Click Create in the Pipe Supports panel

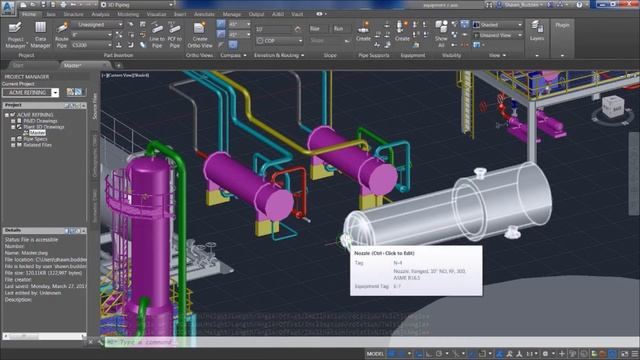tap(363, 32)
